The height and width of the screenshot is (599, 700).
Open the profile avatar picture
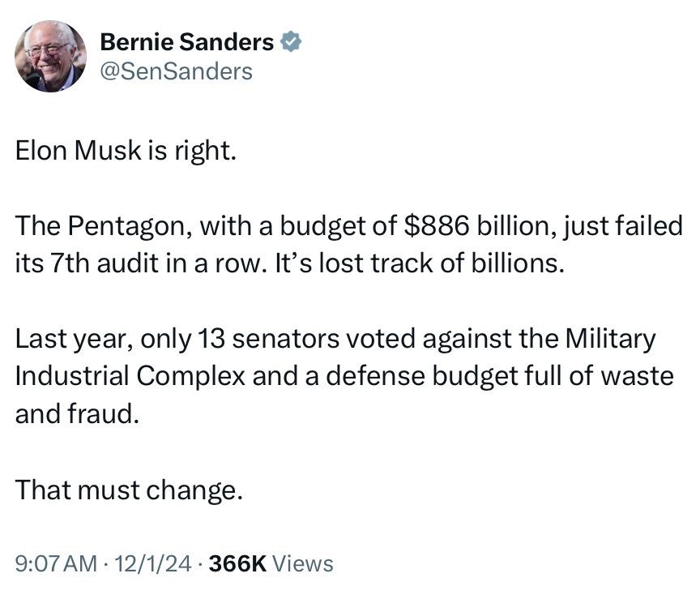(x=50, y=56)
